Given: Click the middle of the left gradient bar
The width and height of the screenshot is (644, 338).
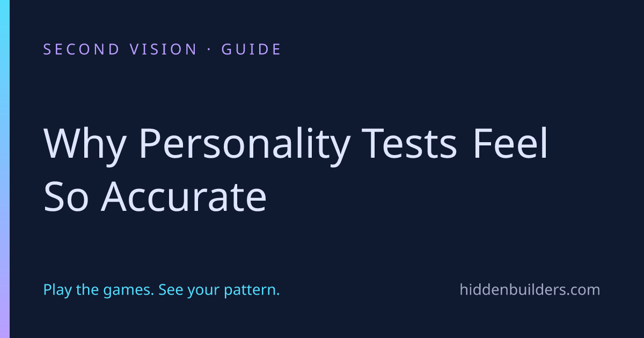Looking at the screenshot, I should [5, 169].
